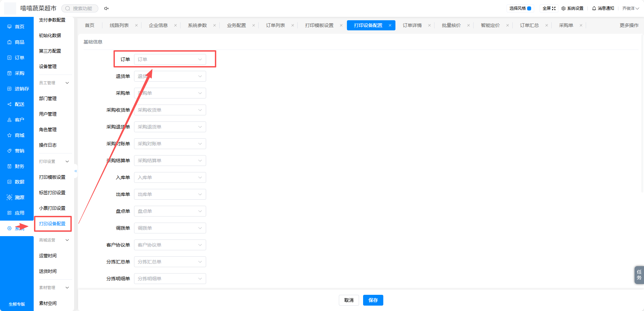Open the 客户 customers sidebar icon
Screen dimensions: 644x311
click(9, 120)
